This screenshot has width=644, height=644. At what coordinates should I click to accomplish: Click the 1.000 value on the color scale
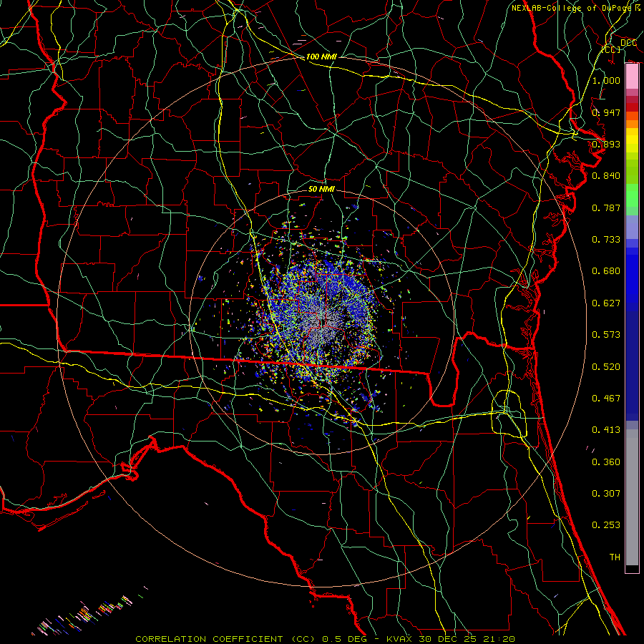(606, 80)
